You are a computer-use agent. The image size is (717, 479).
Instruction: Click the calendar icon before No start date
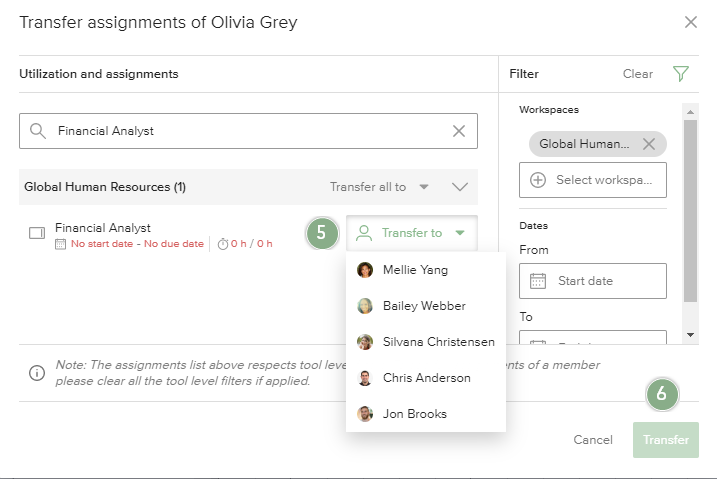point(60,244)
